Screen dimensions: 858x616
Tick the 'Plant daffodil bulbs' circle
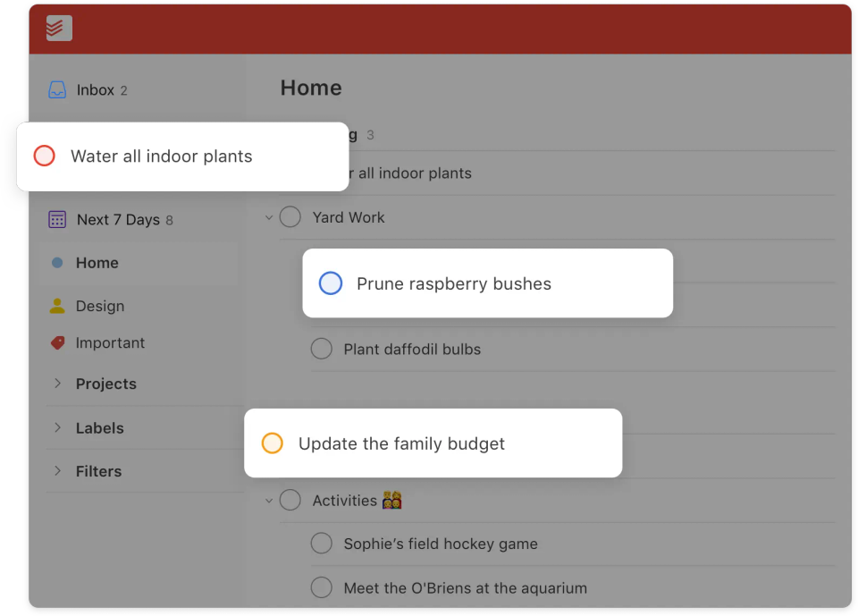tap(322, 349)
